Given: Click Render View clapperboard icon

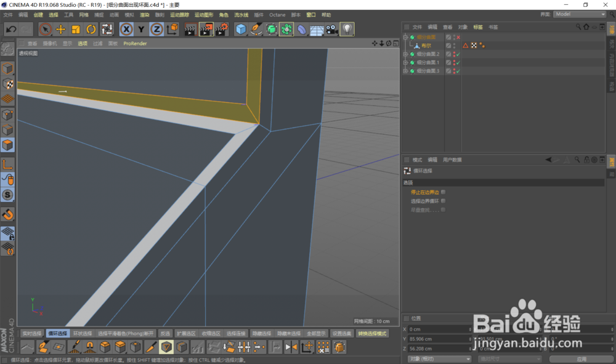Looking at the screenshot, I should 190,30.
